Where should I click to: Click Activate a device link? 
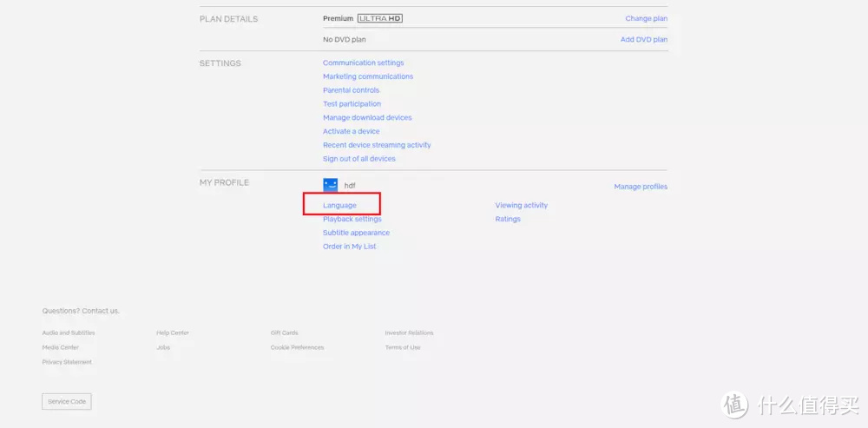click(351, 131)
